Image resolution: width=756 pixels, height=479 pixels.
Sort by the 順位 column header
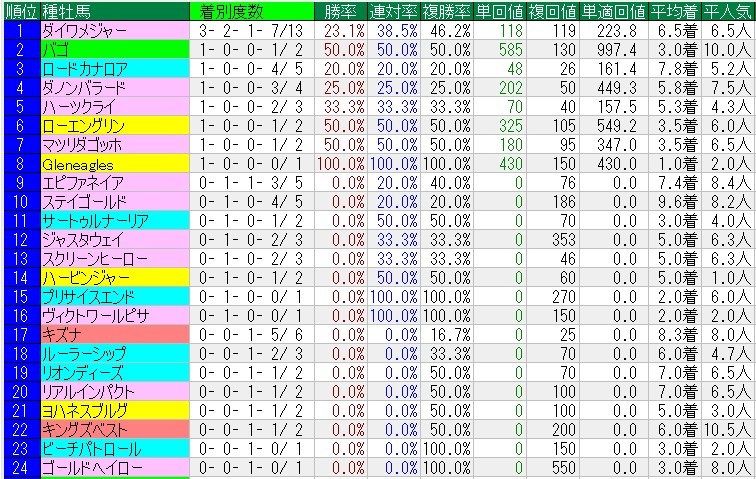tap(21, 12)
